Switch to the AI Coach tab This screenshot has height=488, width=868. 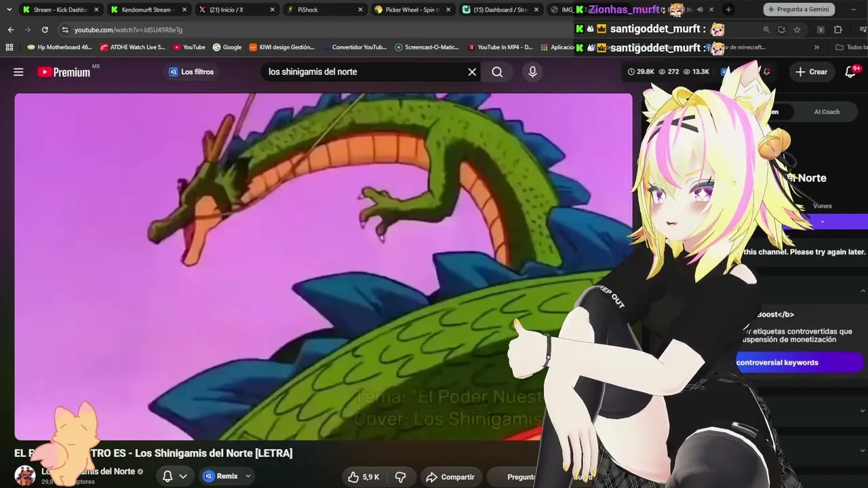click(x=826, y=112)
